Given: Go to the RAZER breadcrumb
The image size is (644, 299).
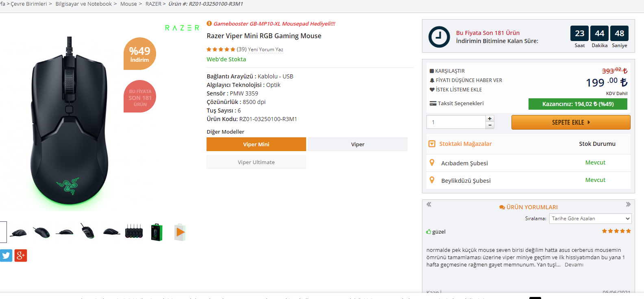Looking at the screenshot, I should pyautogui.click(x=153, y=4).
